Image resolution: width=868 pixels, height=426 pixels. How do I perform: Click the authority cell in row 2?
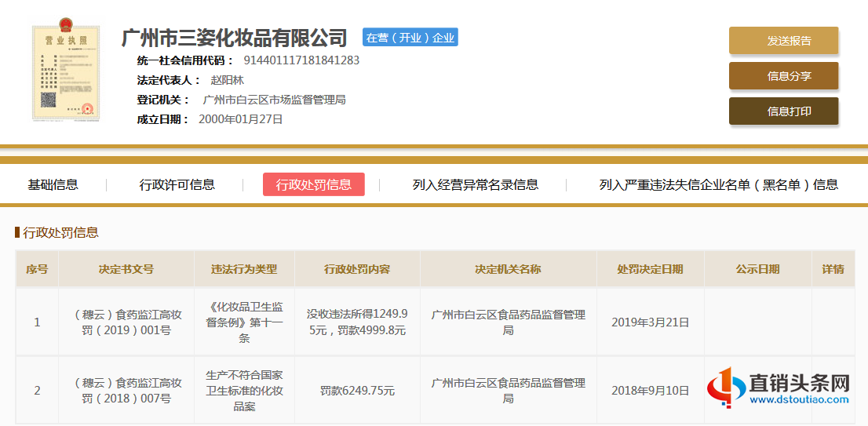pos(509,391)
